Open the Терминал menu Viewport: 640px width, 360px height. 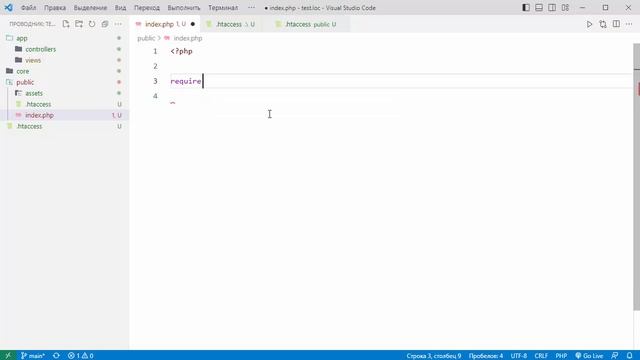coord(223,8)
